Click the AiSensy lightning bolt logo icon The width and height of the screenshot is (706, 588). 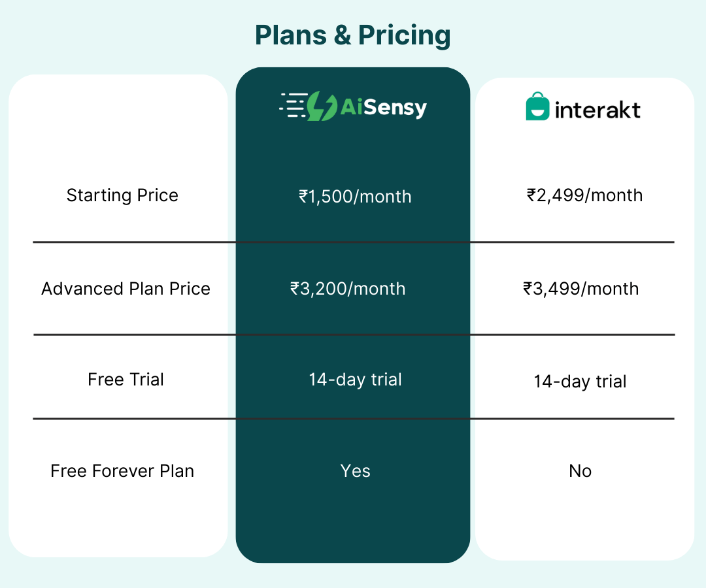(322, 106)
